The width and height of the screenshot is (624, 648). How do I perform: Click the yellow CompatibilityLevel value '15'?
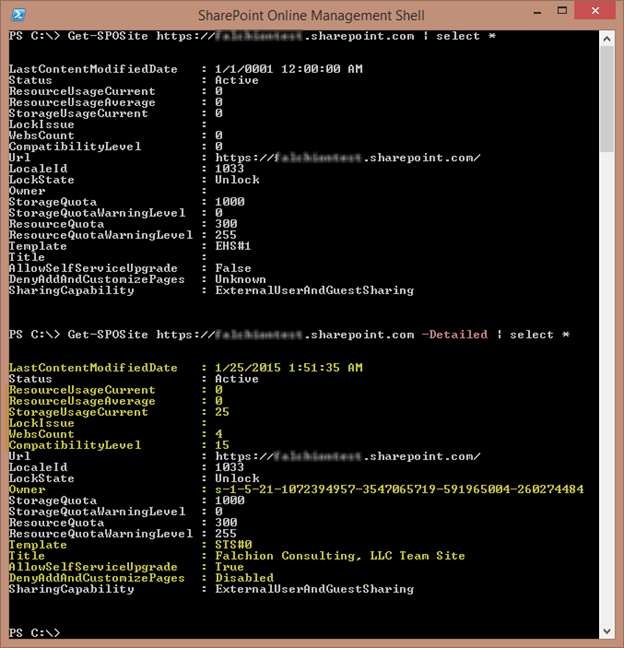[x=222, y=445]
